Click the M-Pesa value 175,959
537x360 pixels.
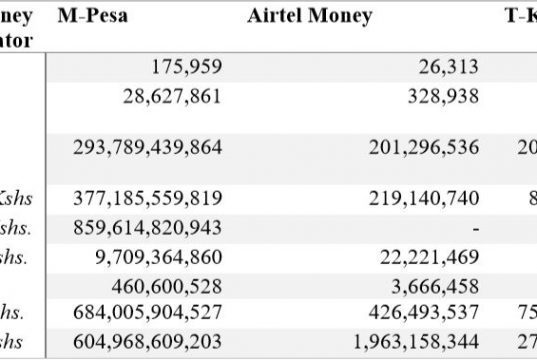(x=187, y=67)
